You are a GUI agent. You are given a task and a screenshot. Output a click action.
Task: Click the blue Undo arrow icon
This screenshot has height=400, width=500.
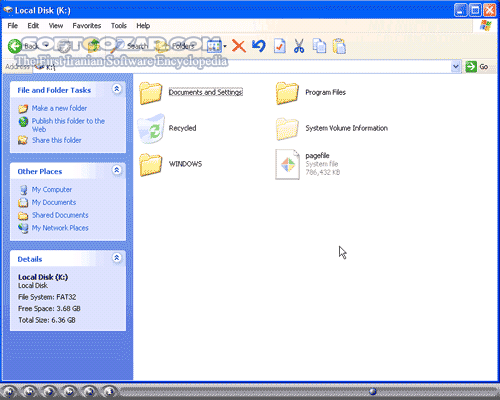[259, 46]
